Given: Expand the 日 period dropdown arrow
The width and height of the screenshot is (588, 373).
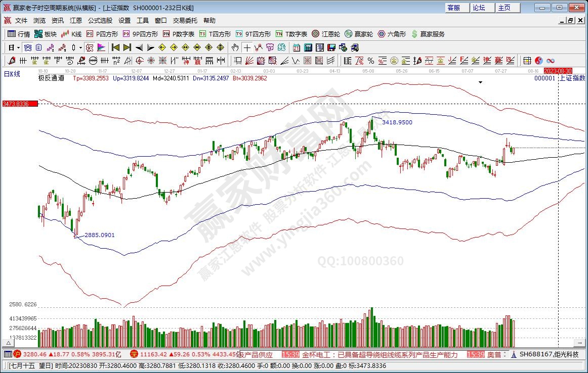Looking at the screenshot, I should tap(18, 48).
